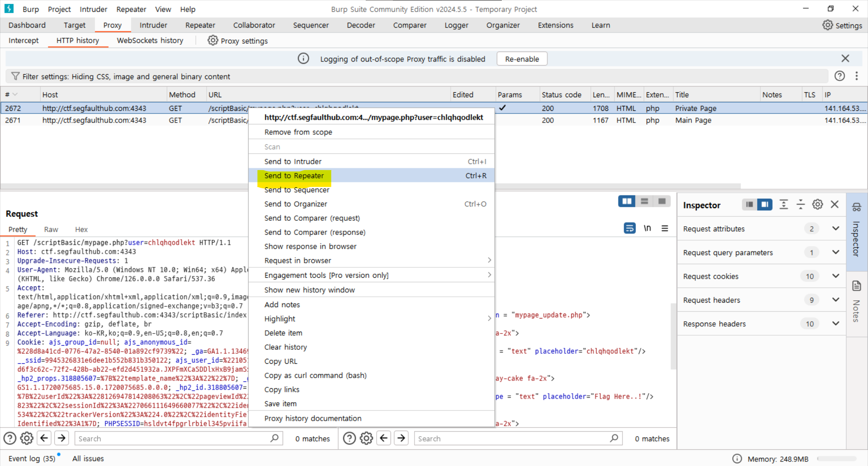Go to next response search match

[401, 438]
